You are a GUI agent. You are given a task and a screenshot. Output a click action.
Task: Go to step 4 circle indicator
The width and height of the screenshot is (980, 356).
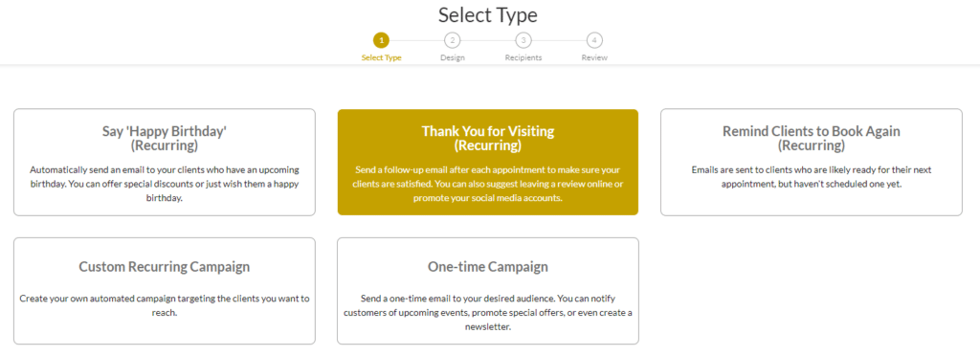[594, 40]
